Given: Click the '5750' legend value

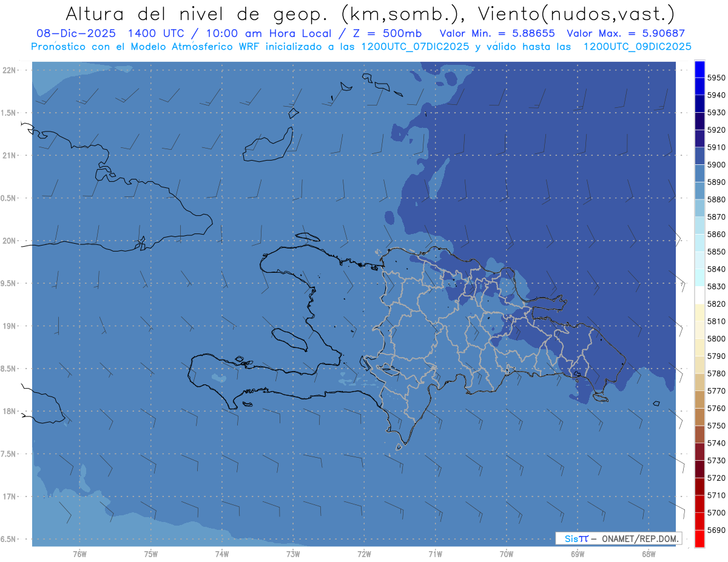Looking at the screenshot, I should (x=716, y=426).
